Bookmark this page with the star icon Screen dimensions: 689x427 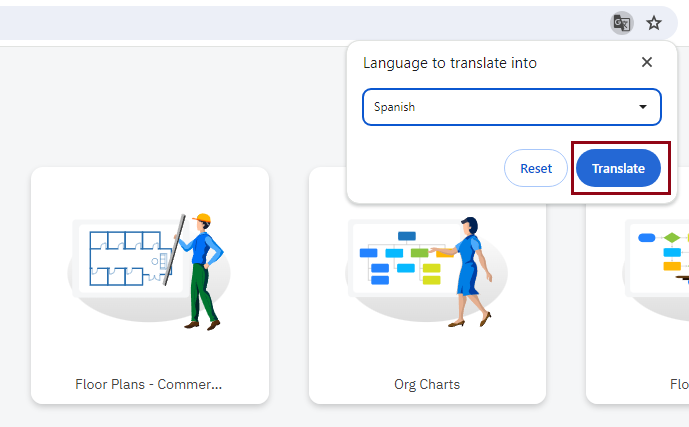pos(654,23)
